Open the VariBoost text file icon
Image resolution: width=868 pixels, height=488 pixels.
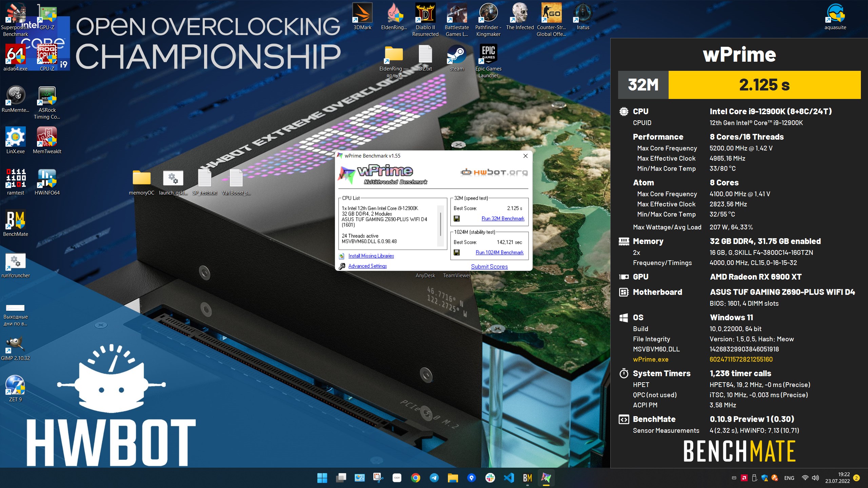[x=236, y=182]
